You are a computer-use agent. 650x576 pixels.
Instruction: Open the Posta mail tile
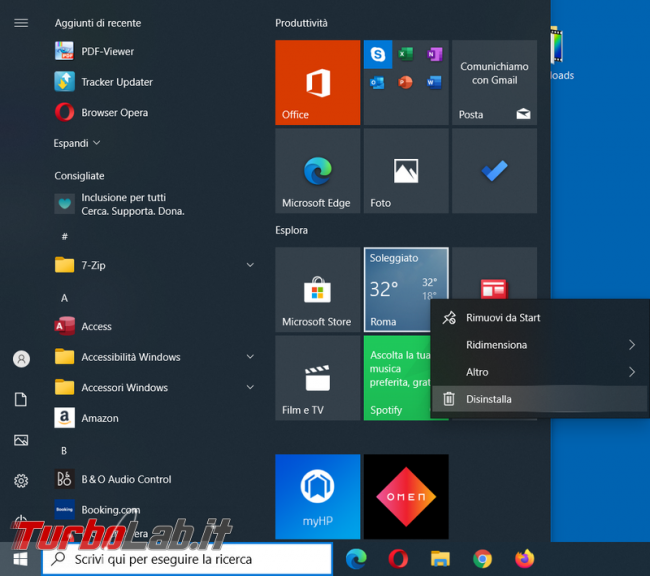tap(495, 83)
